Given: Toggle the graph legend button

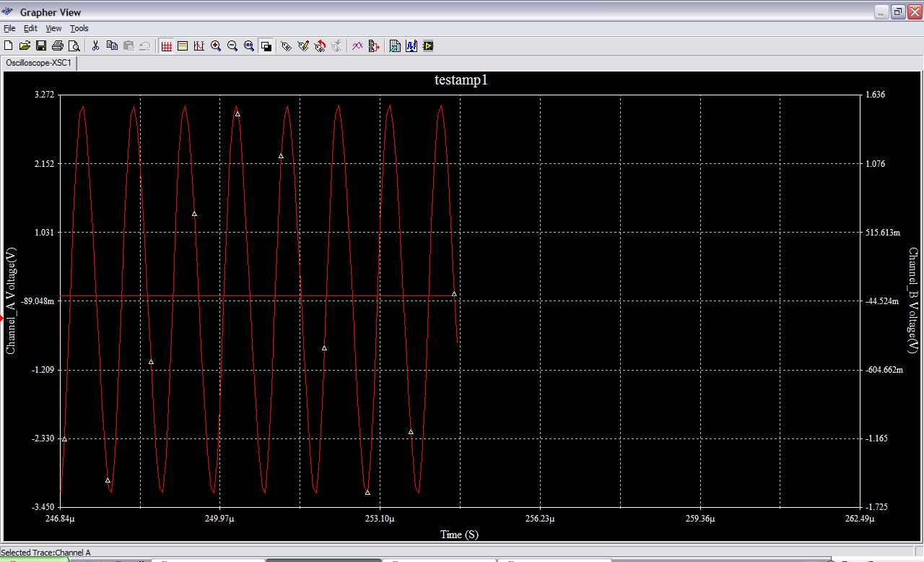Looking at the screenshot, I should point(183,46).
